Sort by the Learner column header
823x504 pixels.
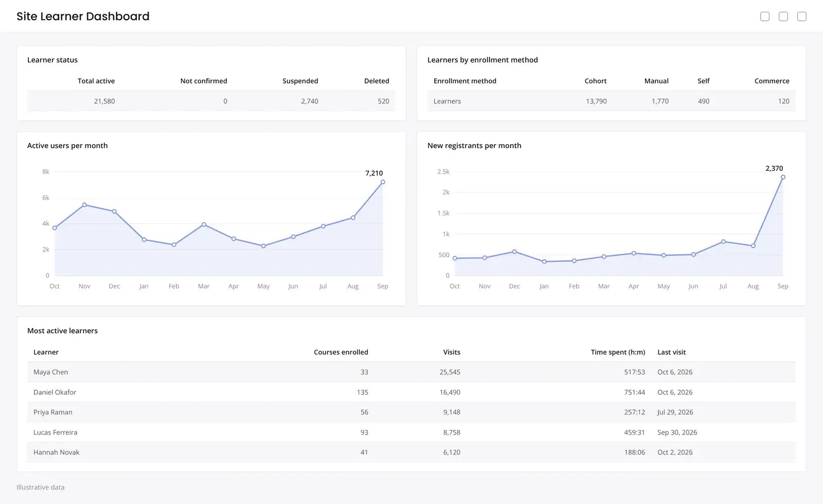pyautogui.click(x=46, y=352)
